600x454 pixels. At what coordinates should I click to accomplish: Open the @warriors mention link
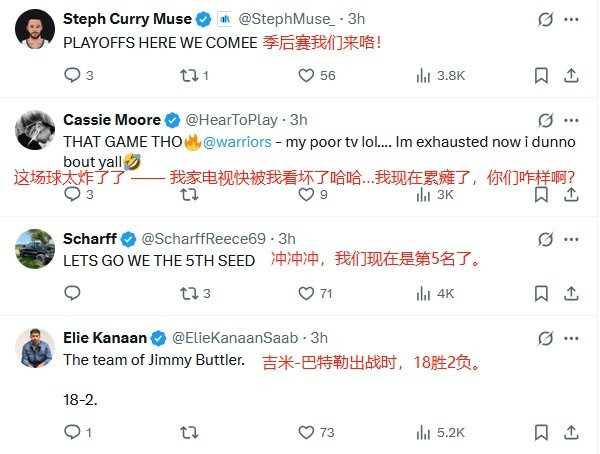(x=237, y=142)
